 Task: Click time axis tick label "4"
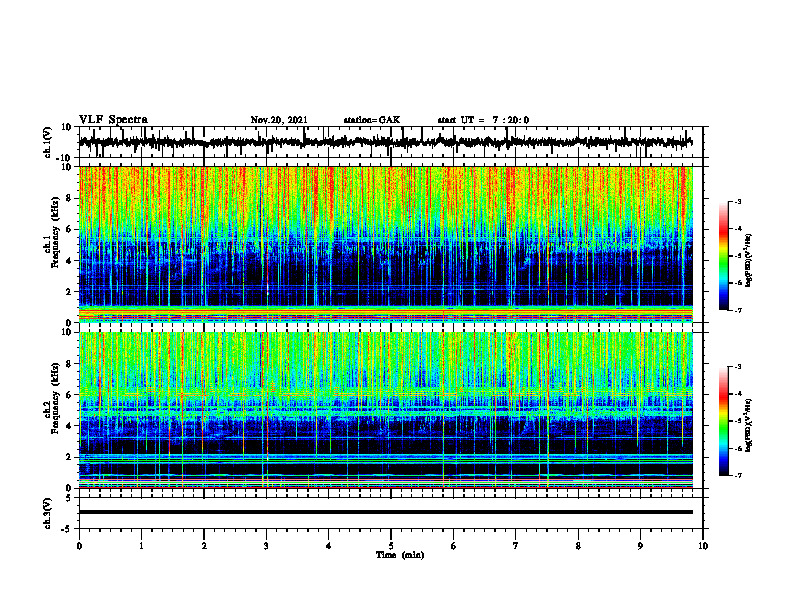[329, 546]
